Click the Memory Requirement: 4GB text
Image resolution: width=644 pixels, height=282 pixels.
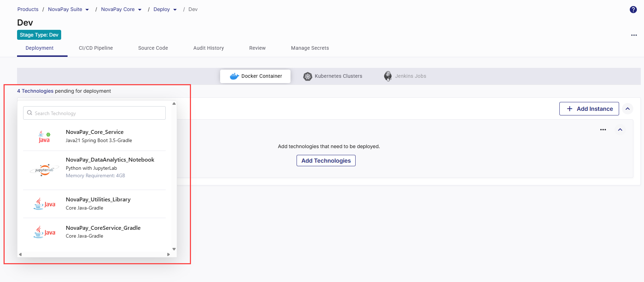tap(95, 175)
